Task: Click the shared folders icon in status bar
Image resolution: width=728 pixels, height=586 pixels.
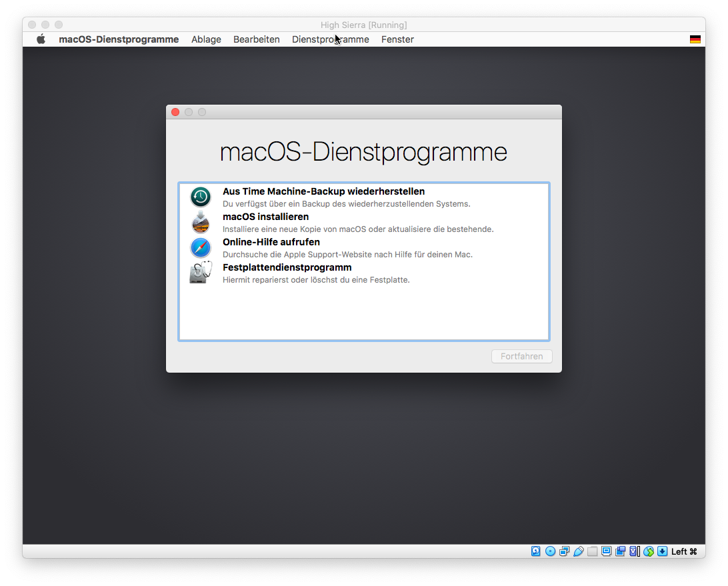Action: (592, 551)
